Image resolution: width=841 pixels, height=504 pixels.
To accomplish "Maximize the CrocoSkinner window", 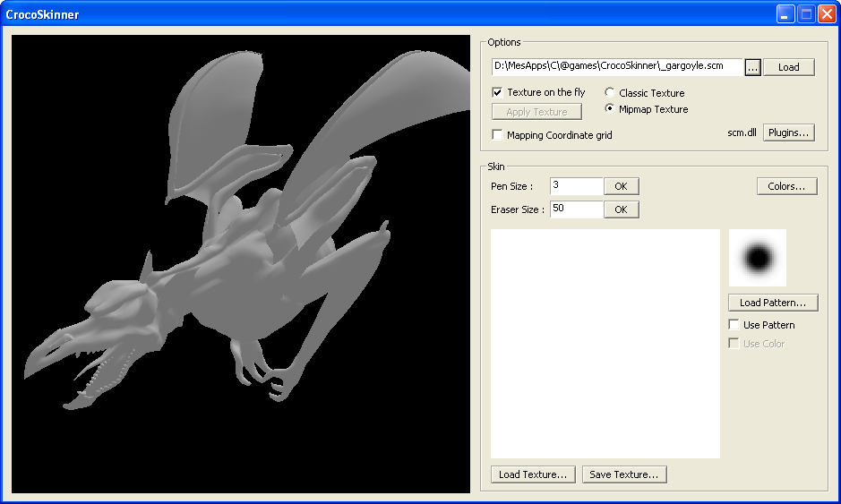I will click(806, 14).
